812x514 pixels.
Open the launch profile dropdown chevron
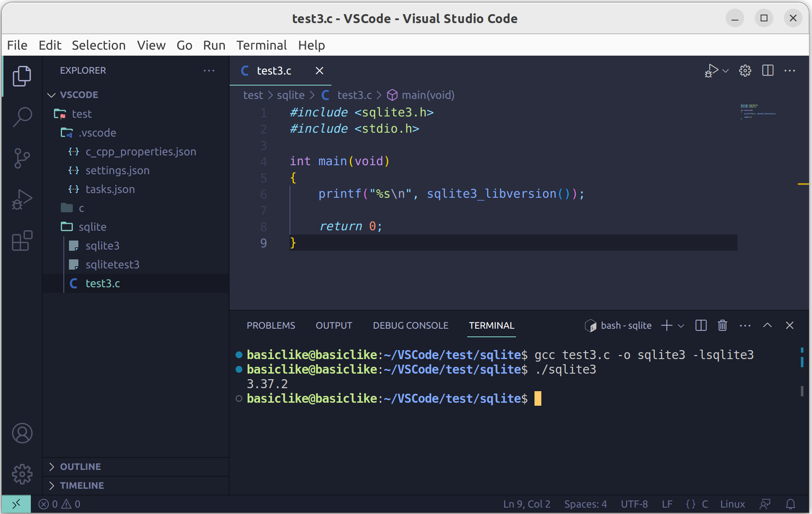pos(681,326)
